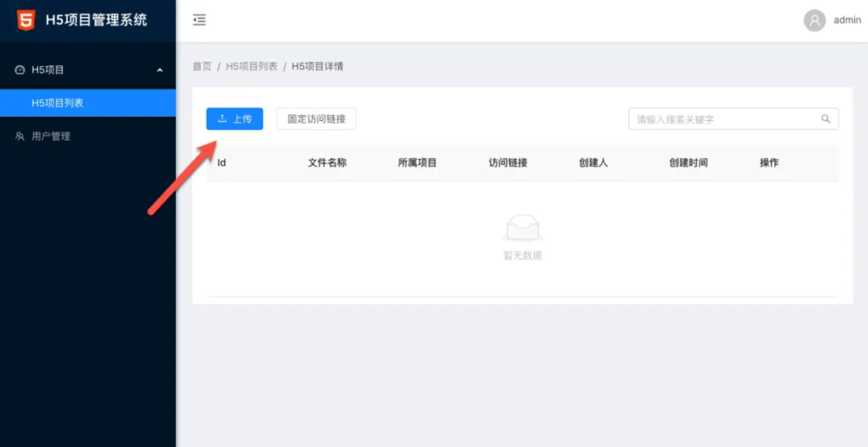Click the upload arrow icon in 上传 button
Screen dimensions: 868x447
(x=222, y=119)
